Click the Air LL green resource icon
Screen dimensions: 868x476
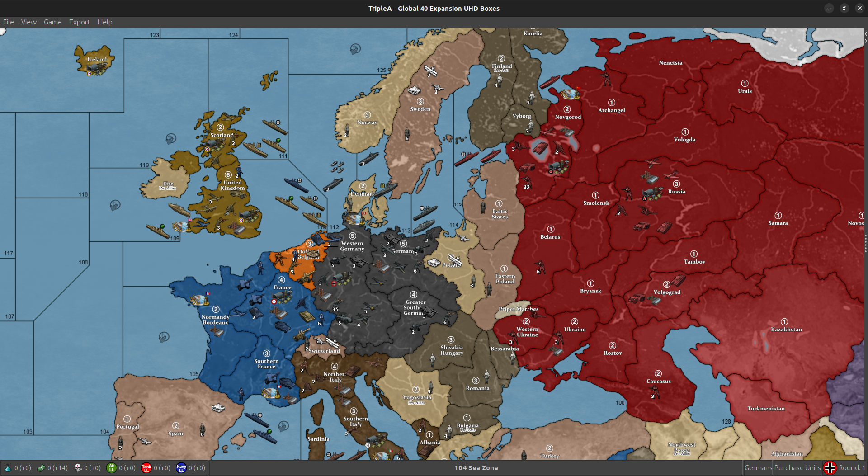(111, 468)
